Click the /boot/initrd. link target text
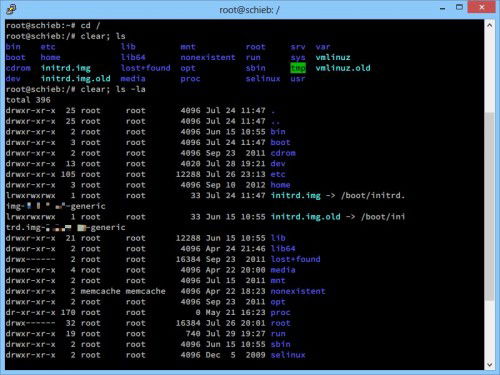The height and width of the screenshot is (375, 500). (x=373, y=196)
